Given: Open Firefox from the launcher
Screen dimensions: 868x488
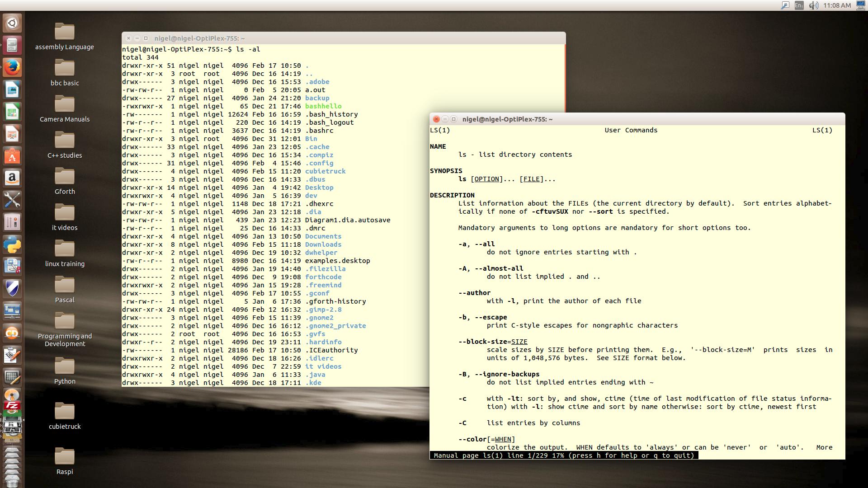Looking at the screenshot, I should point(12,67).
